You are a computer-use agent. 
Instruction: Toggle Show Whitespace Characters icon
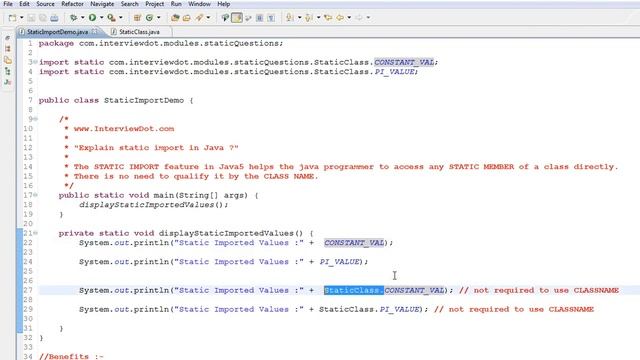pos(271,18)
